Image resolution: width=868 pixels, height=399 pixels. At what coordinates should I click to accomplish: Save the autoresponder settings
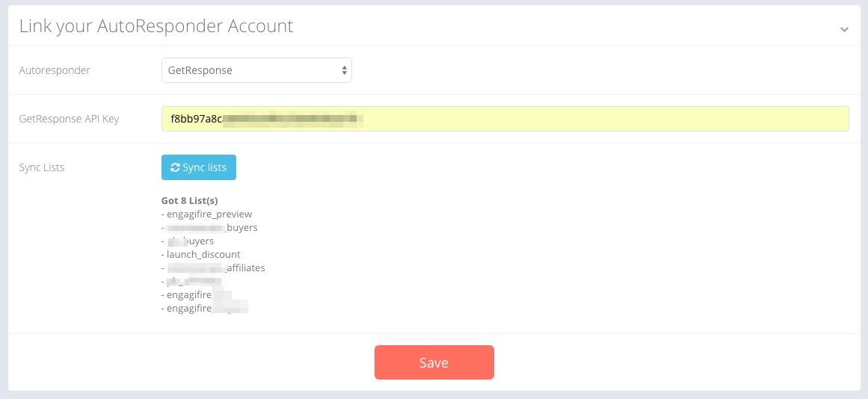click(x=434, y=362)
